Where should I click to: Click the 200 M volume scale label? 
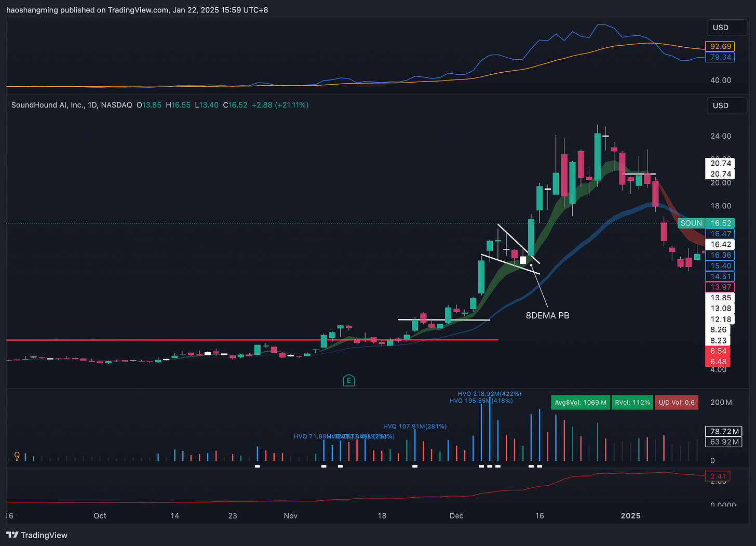pos(721,402)
